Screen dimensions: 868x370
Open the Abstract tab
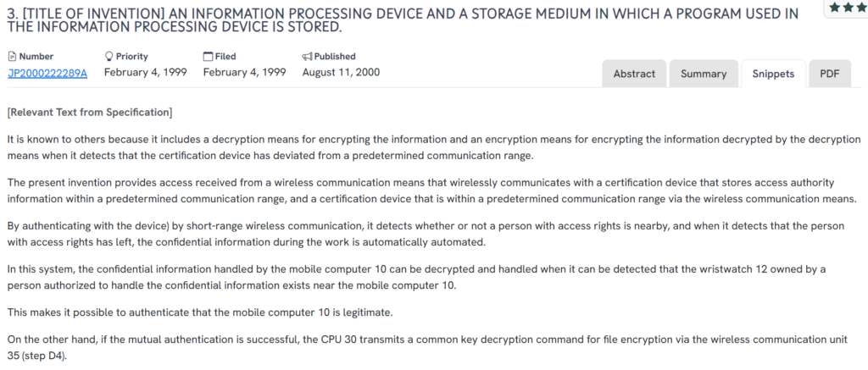pyautogui.click(x=634, y=74)
